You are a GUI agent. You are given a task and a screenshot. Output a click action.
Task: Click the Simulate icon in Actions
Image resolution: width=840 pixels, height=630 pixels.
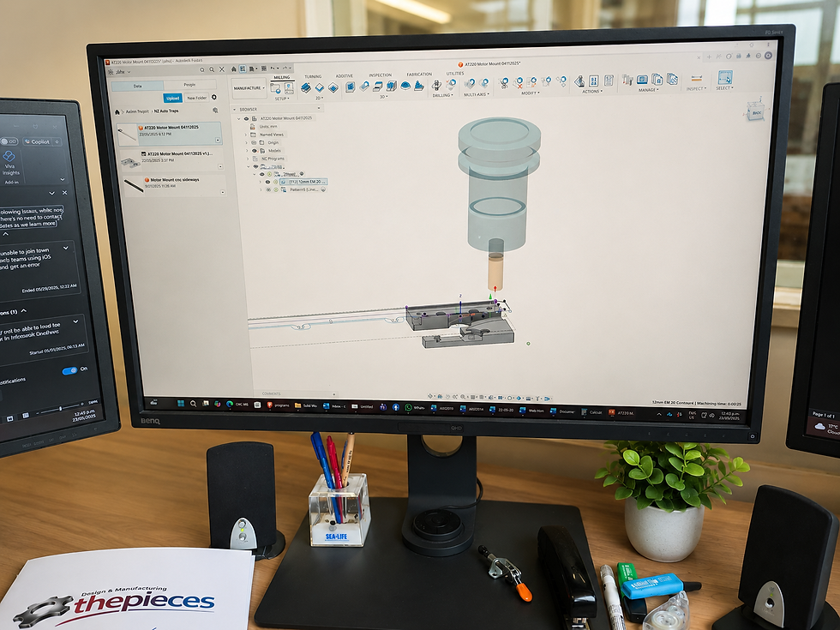pos(579,81)
